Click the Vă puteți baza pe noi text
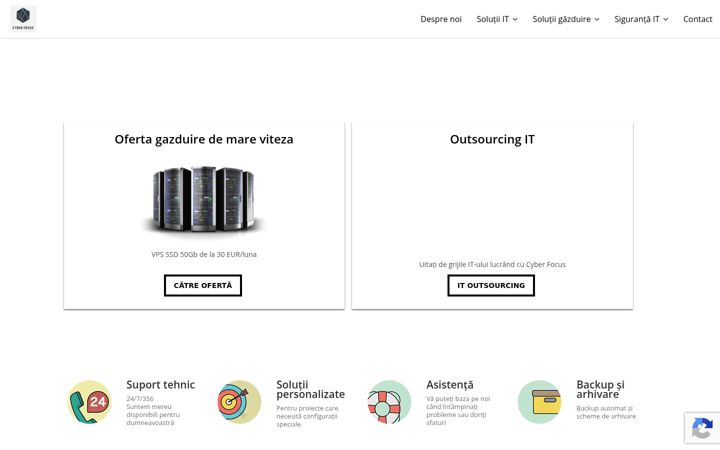 458,411
